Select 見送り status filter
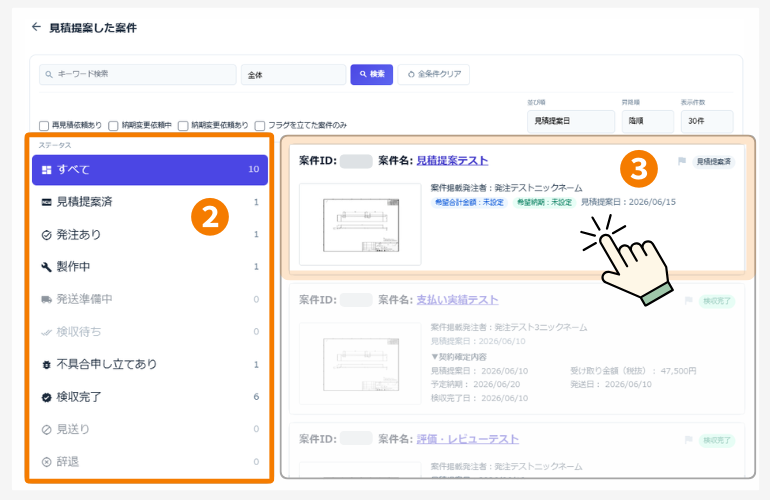Image resolution: width=770 pixels, height=500 pixels. click(150, 429)
